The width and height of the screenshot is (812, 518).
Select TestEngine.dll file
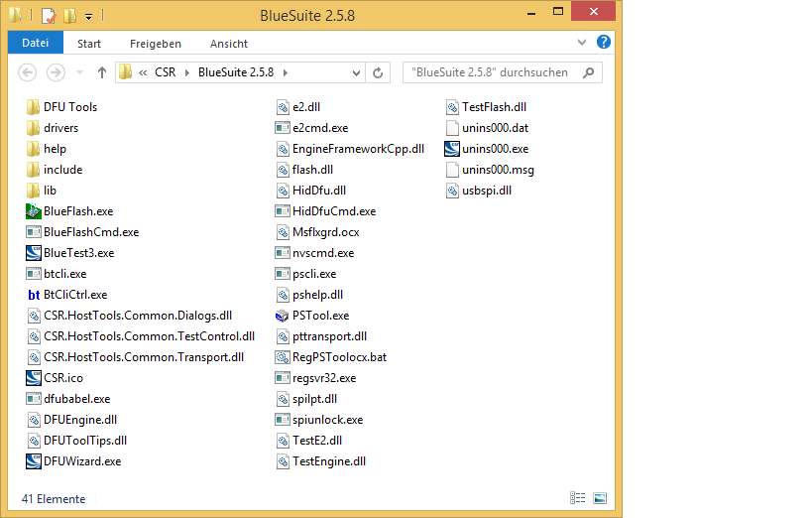click(320, 461)
